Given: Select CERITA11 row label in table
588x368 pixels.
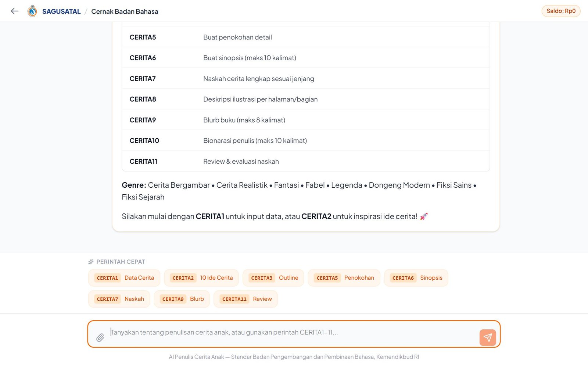Looking at the screenshot, I should pyautogui.click(x=143, y=162).
